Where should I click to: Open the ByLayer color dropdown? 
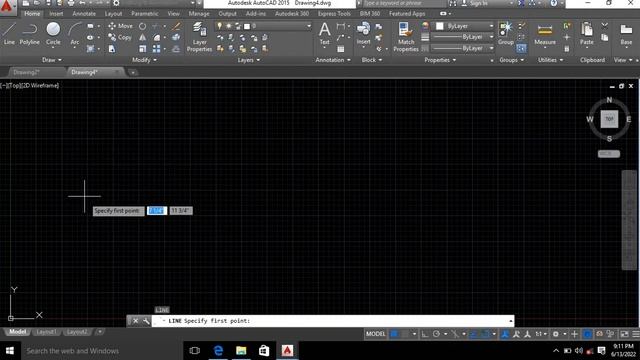[x=491, y=26]
